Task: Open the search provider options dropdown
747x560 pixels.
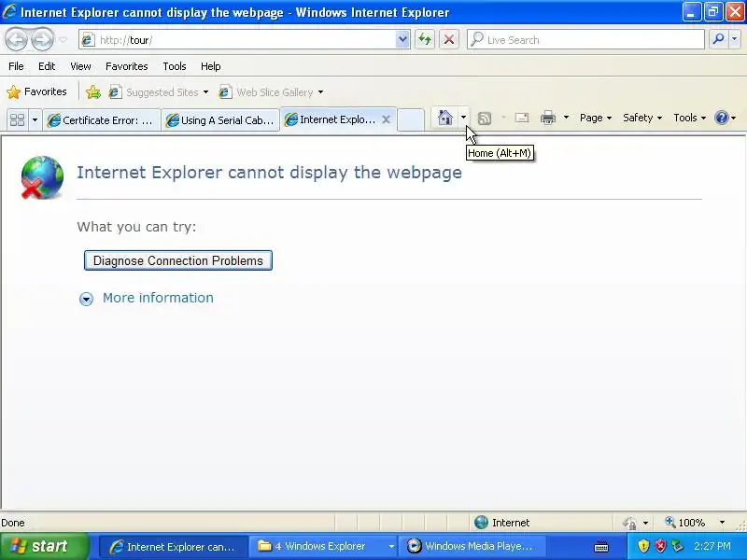Action: coord(735,40)
